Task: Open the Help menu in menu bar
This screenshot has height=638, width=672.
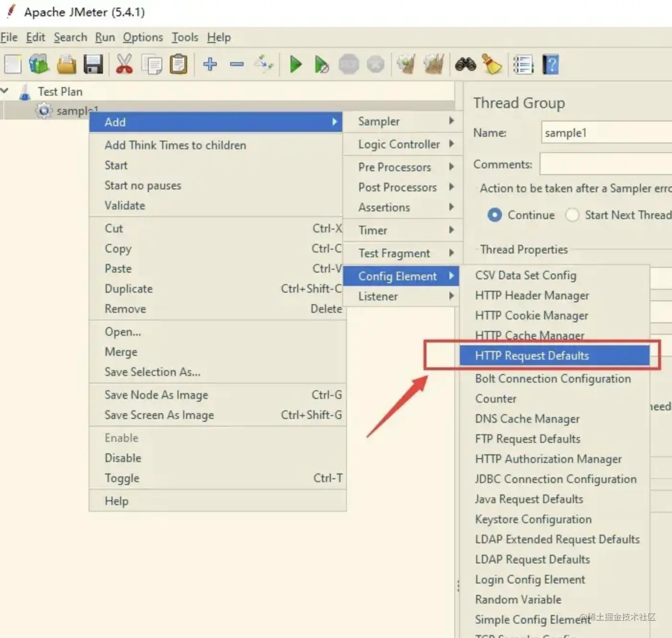Action: click(x=219, y=37)
